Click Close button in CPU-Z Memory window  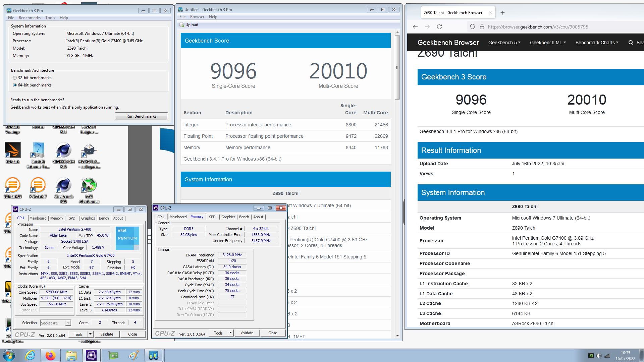click(x=273, y=333)
